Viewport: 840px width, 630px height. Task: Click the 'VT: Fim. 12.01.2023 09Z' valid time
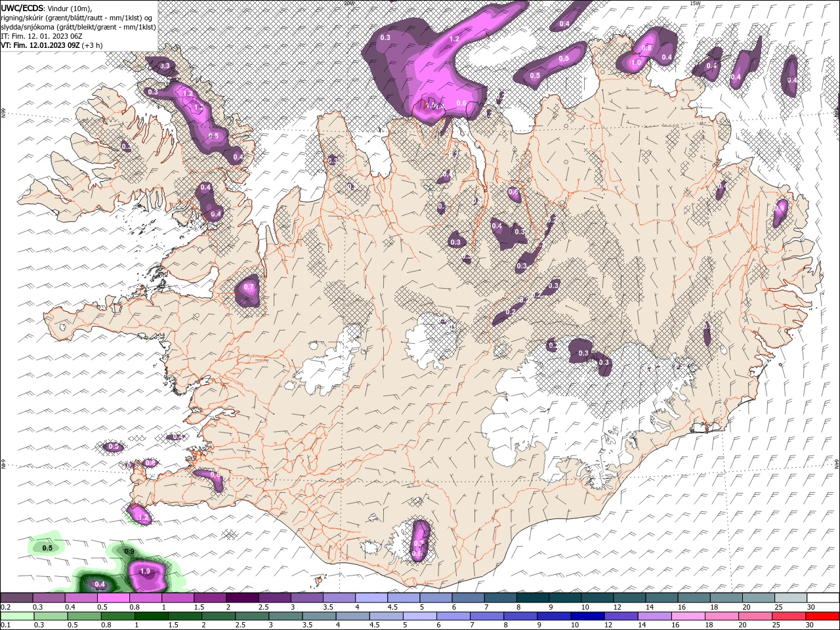pyautogui.click(x=40, y=45)
